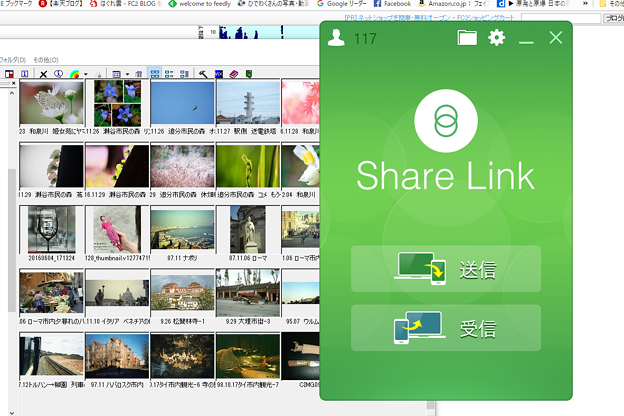Click the red-white layout toolbar icon
Screen dimensions: 624x416
[x=9, y=74]
